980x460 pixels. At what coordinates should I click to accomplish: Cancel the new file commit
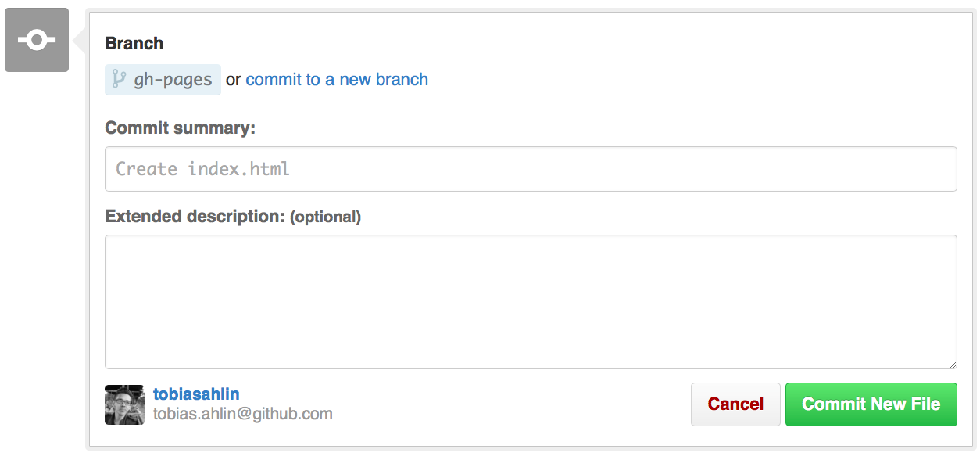[735, 404]
